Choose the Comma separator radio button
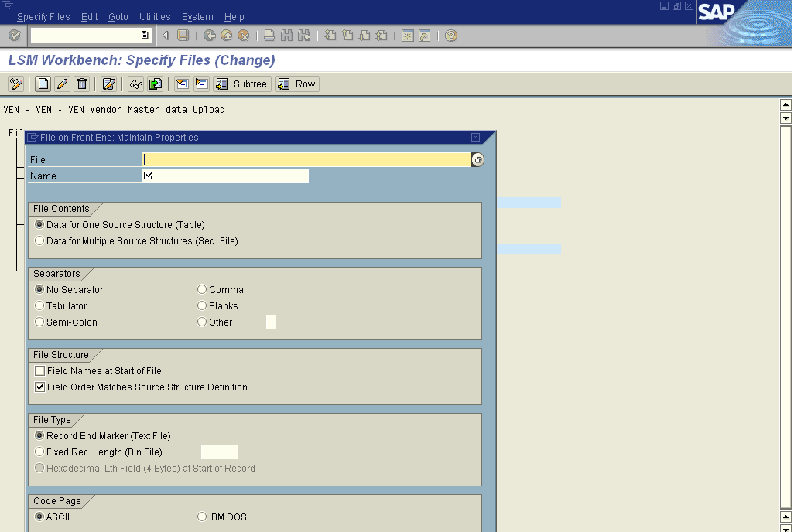Image resolution: width=794 pixels, height=532 pixels. [x=202, y=290]
